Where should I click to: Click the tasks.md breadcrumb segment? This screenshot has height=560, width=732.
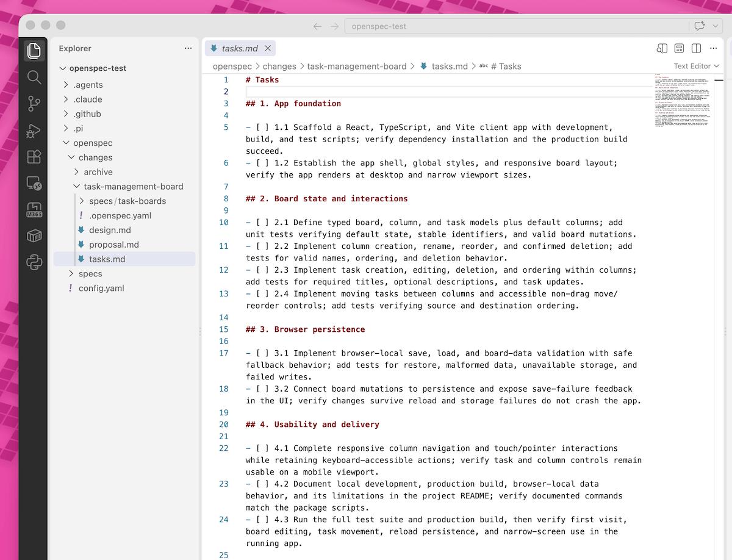tap(443, 66)
